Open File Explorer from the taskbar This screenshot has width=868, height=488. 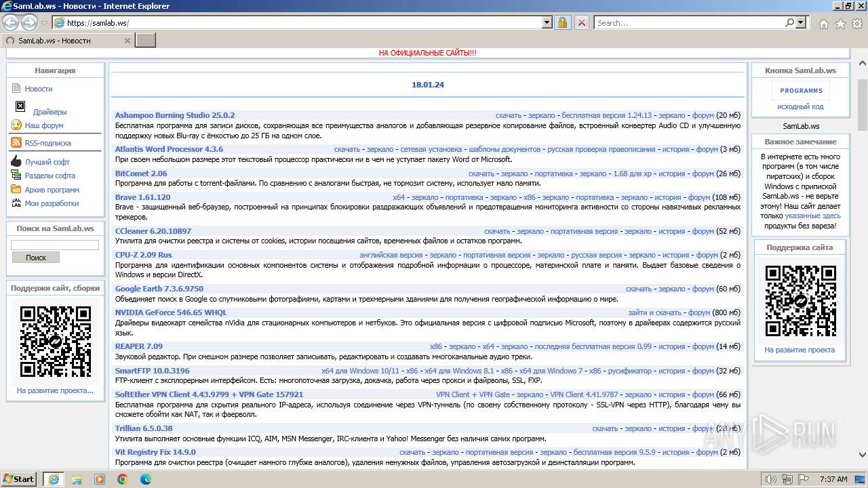point(77,479)
